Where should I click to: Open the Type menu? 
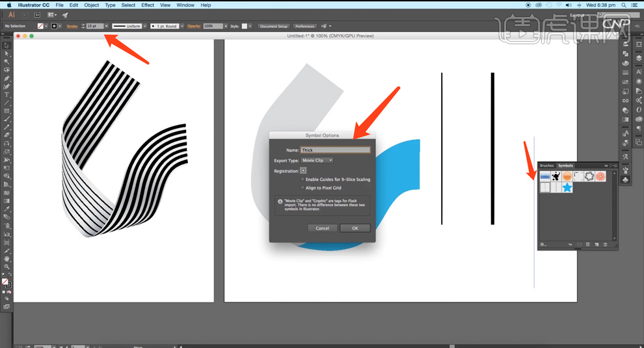[110, 5]
